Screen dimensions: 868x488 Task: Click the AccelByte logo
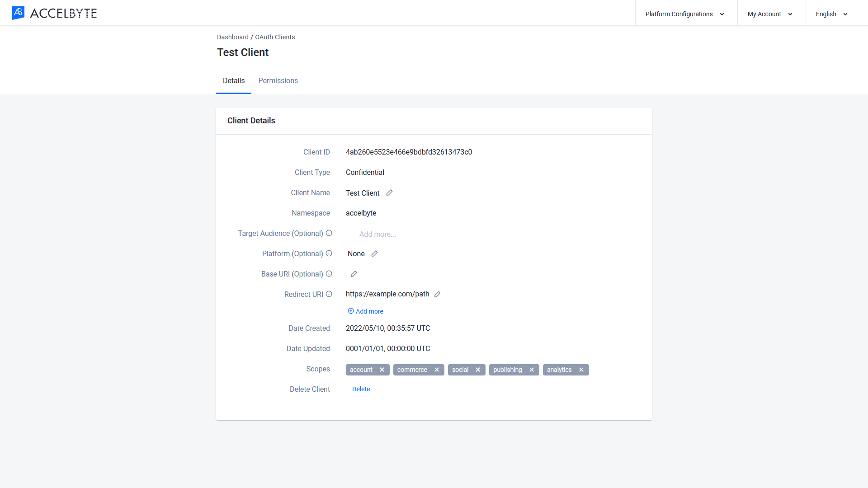[x=54, y=13]
